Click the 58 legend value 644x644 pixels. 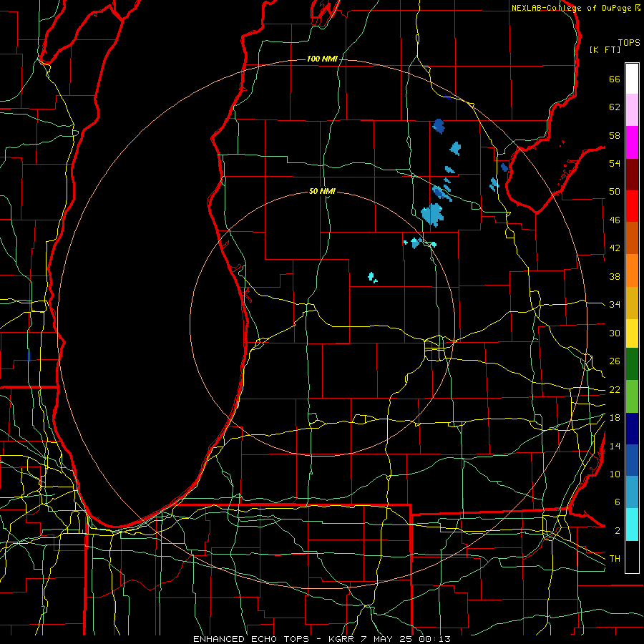(x=615, y=135)
